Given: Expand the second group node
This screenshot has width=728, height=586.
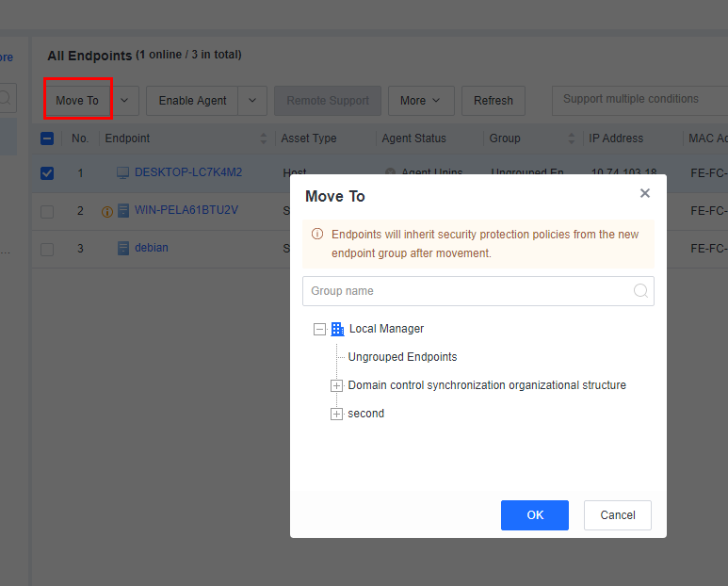Looking at the screenshot, I should 336,414.
